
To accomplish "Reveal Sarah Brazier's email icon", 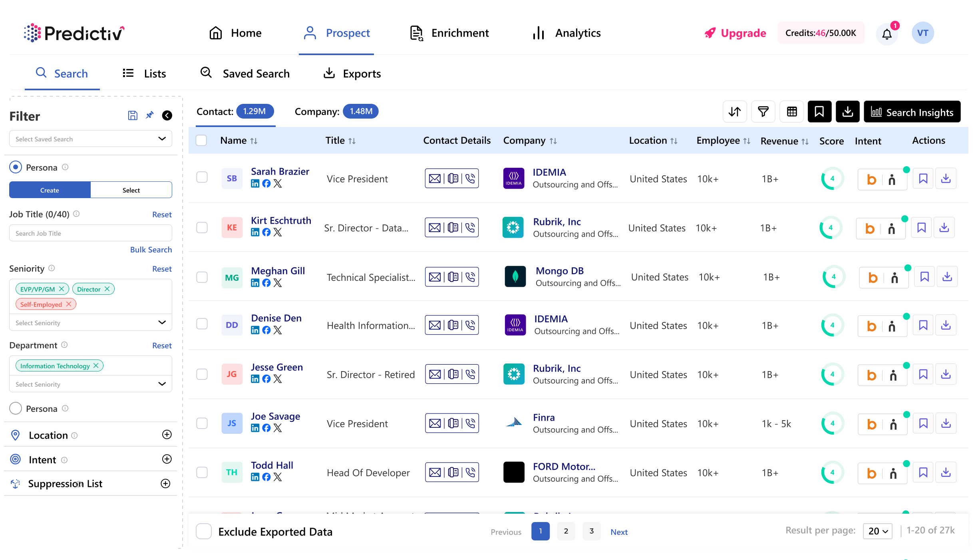I will coord(435,179).
